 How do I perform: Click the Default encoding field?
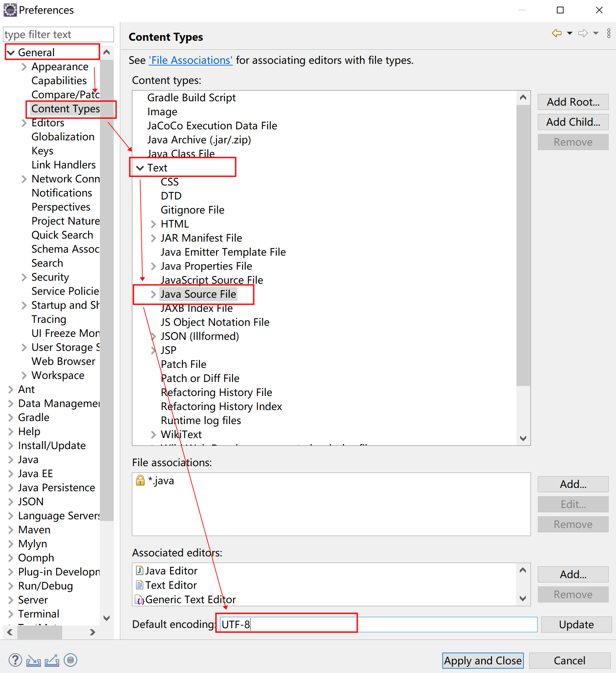[x=378, y=625]
